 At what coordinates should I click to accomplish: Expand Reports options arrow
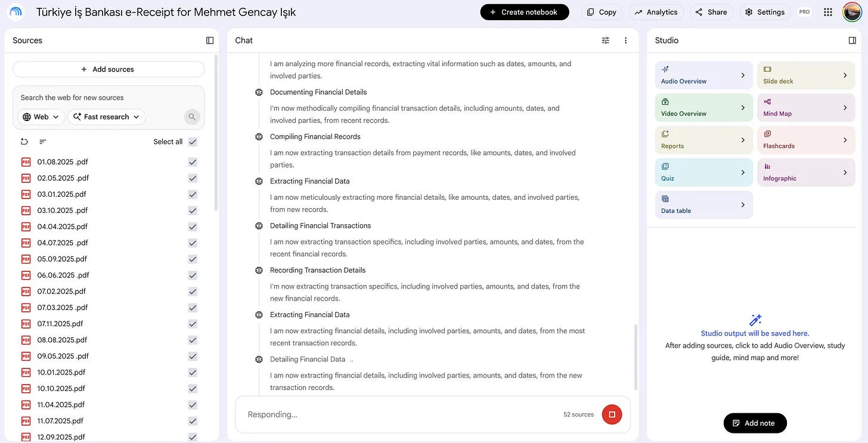(743, 140)
